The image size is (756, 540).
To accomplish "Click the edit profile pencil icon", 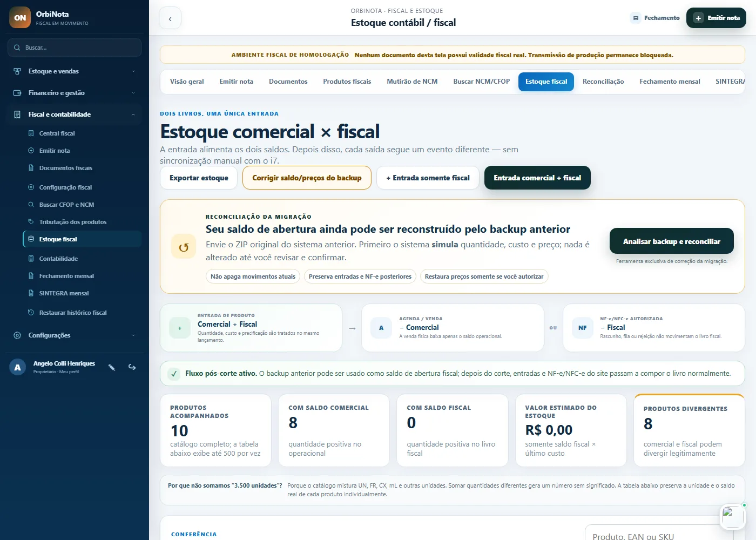I will coord(112,367).
